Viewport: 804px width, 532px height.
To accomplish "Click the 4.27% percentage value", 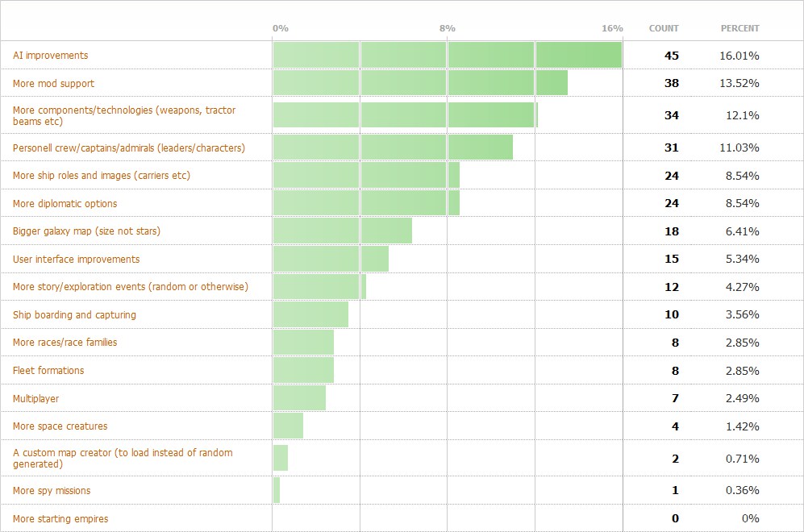I will tap(743, 288).
